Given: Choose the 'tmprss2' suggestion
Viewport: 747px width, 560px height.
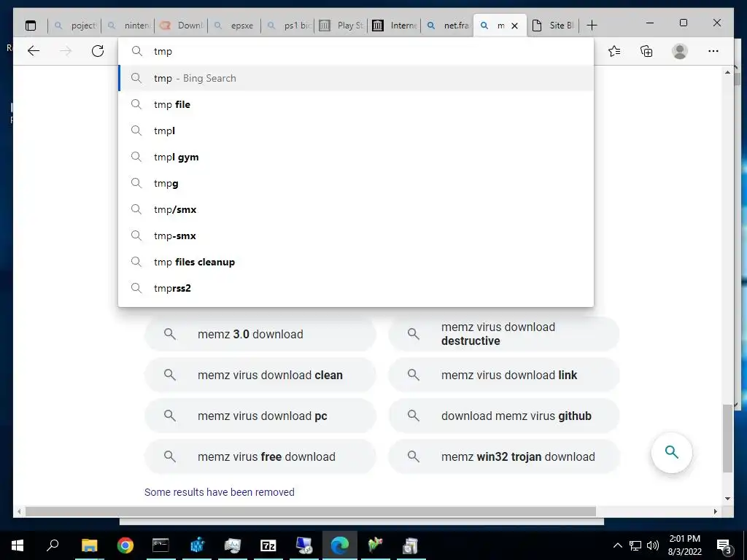Looking at the screenshot, I should [x=356, y=288].
